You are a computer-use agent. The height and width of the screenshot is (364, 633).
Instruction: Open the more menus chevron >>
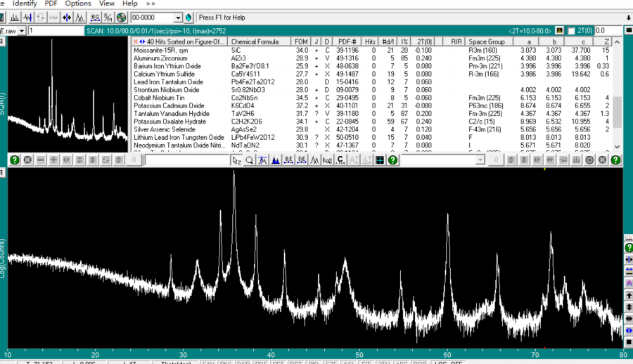click(151, 4)
